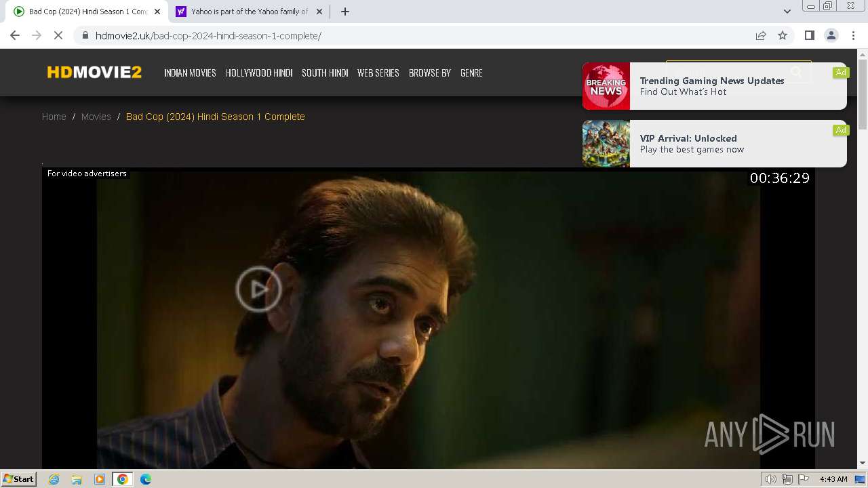Click Bad Cop Hindi Season 1 breadcrumb
The image size is (868, 488).
coord(216,117)
